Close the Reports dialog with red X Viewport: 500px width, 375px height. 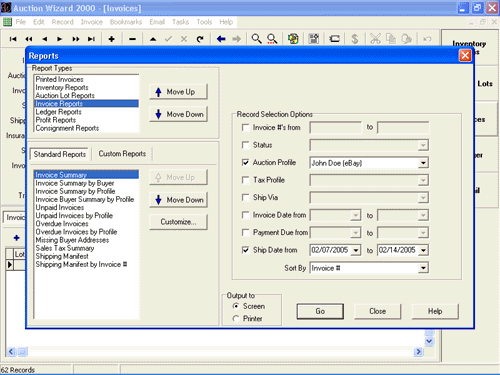(x=465, y=55)
